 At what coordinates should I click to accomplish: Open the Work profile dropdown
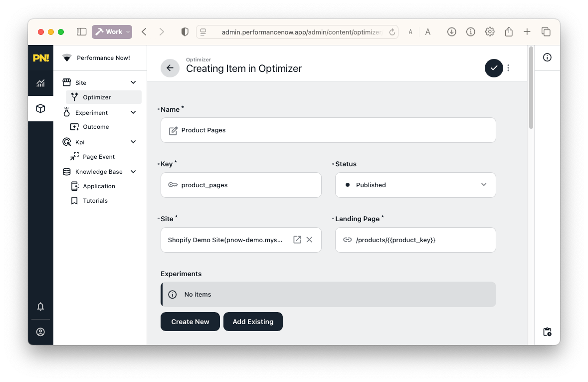click(x=112, y=32)
